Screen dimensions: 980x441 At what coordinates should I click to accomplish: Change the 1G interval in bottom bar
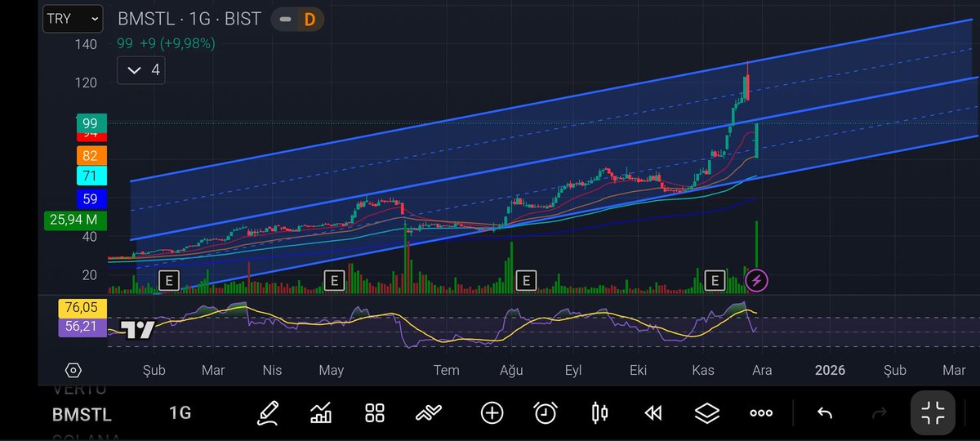pos(180,413)
